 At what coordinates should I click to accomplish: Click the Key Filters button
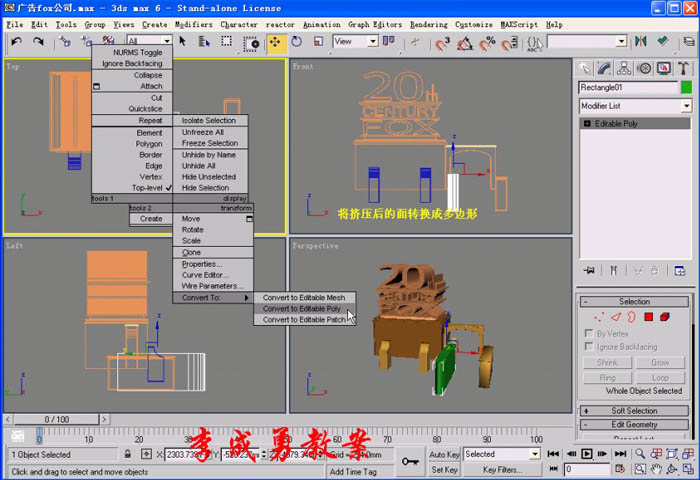[502, 470]
